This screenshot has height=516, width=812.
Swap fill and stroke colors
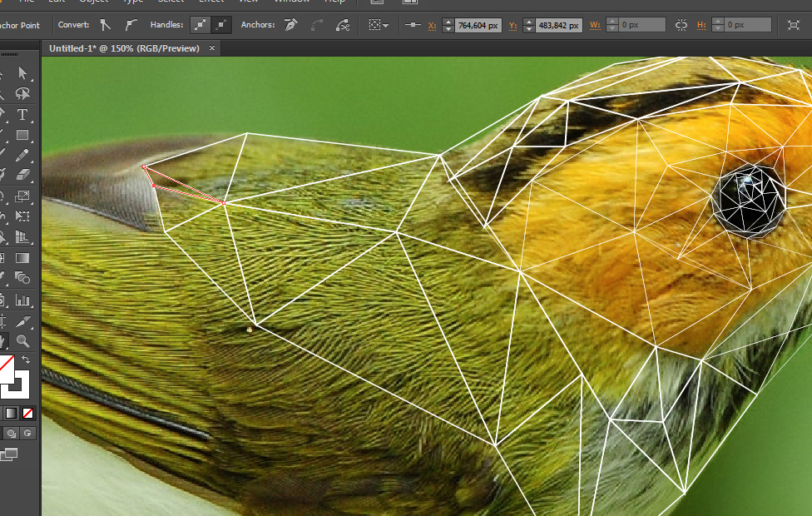(x=25, y=360)
